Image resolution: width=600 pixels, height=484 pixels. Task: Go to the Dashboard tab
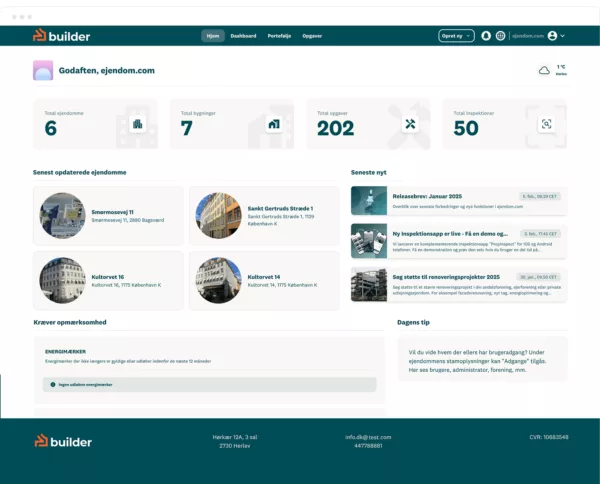point(243,36)
